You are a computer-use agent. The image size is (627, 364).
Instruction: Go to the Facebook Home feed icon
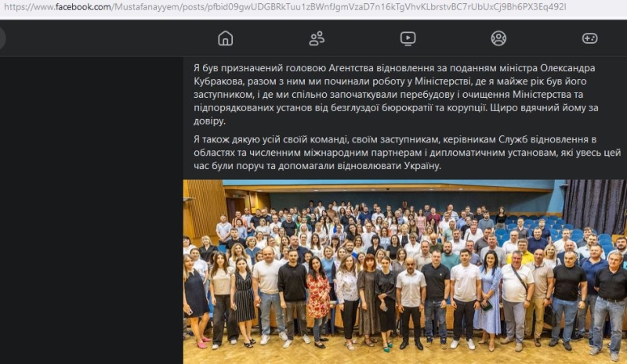[226, 38]
